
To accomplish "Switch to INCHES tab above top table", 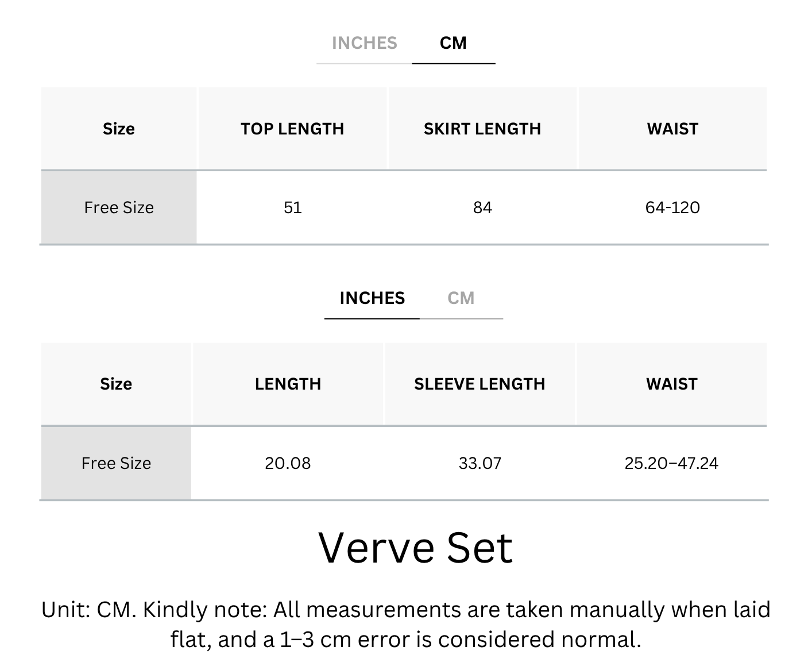I will coord(364,43).
